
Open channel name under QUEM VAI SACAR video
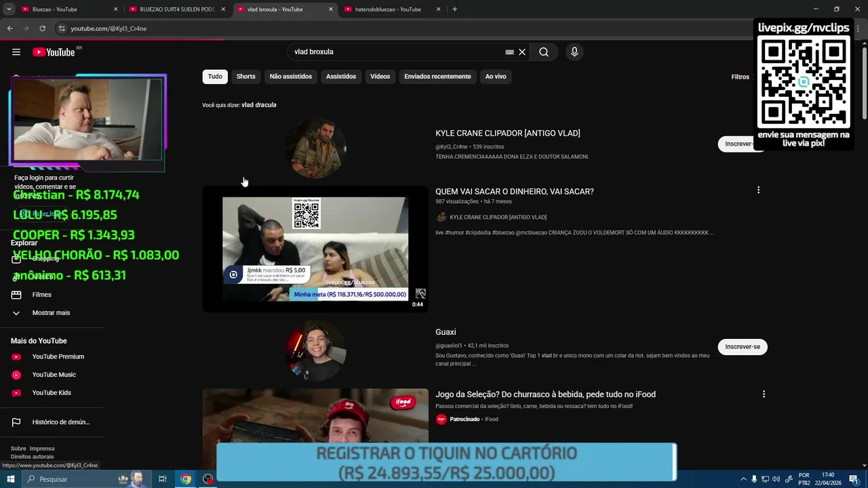point(498,218)
